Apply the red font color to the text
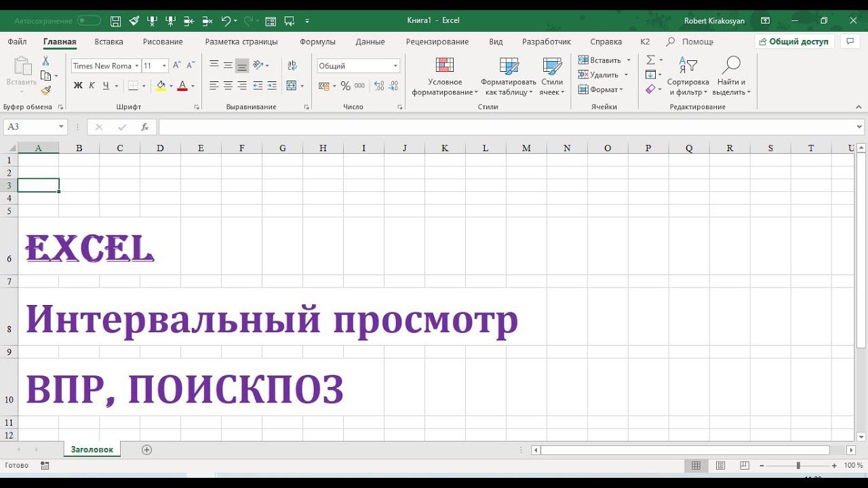 182,86
